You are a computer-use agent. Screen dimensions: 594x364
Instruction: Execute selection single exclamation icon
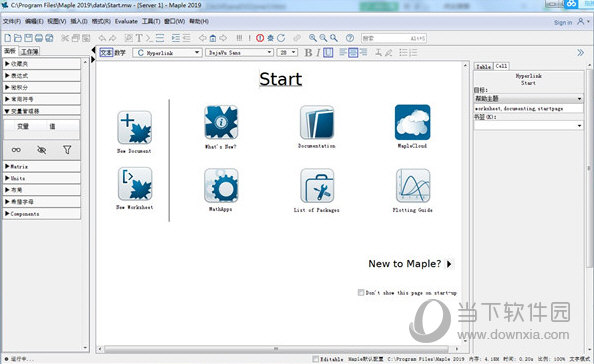point(249,38)
